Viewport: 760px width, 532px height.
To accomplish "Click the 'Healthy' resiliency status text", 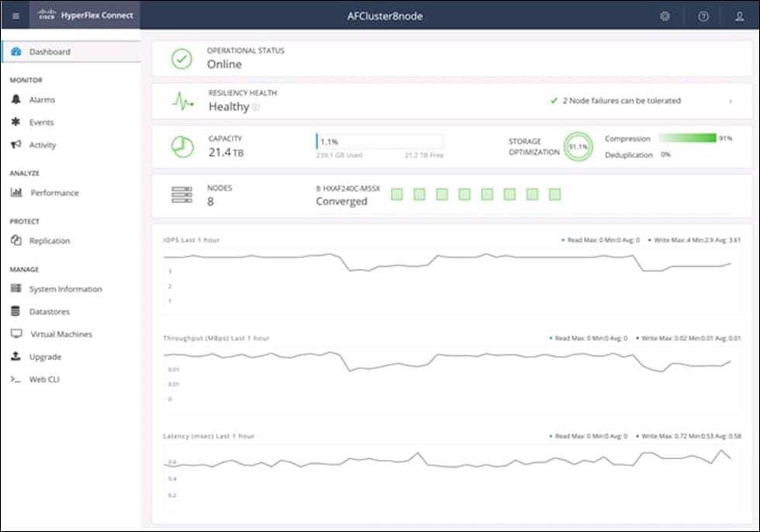I will coord(229,106).
